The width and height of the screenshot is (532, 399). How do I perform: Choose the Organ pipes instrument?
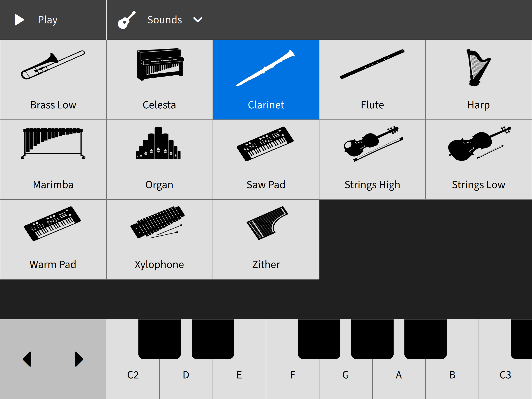159,160
